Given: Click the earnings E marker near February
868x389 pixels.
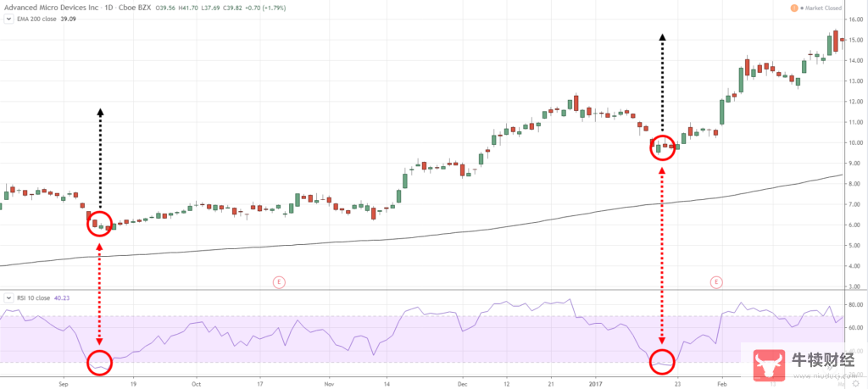Looking at the screenshot, I should 716,283.
